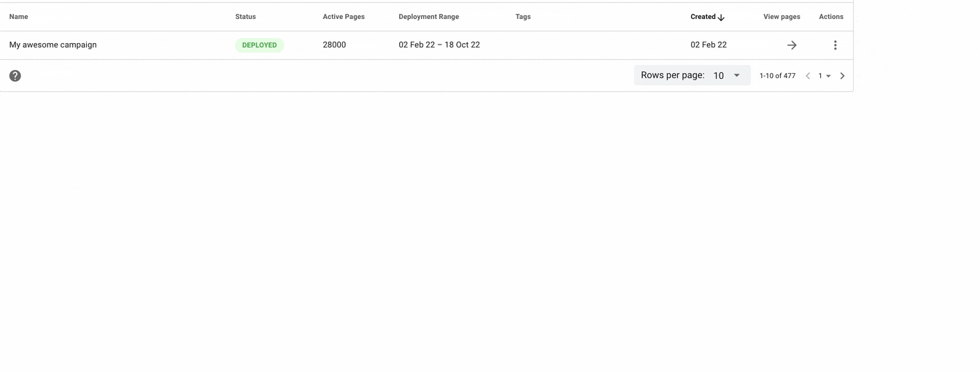Click the help question mark icon
This screenshot has height=371, width=980.
[15, 76]
